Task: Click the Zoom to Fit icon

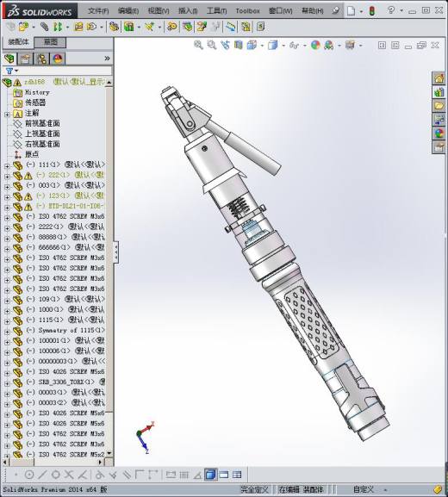Action: 198,45
